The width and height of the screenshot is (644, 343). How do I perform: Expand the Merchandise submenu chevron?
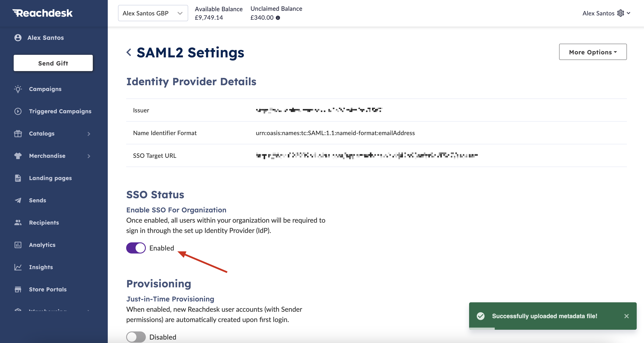[x=89, y=156]
